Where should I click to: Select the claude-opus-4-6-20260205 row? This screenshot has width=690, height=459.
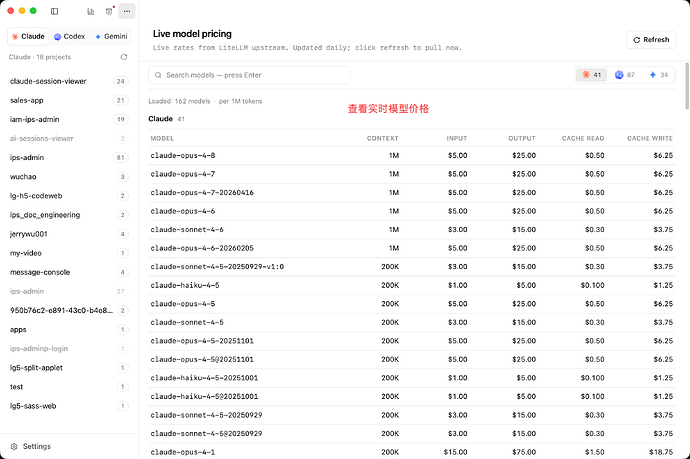click(x=411, y=248)
